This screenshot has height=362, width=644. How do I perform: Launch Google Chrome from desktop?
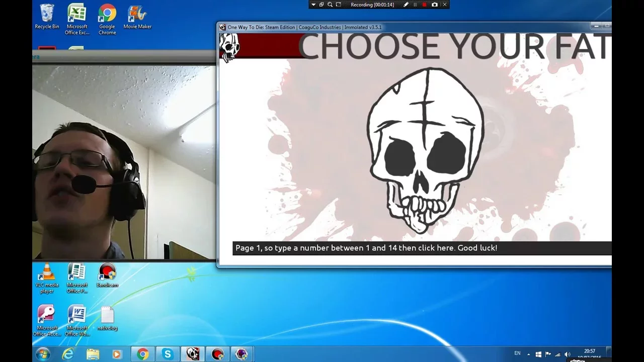pos(107,20)
